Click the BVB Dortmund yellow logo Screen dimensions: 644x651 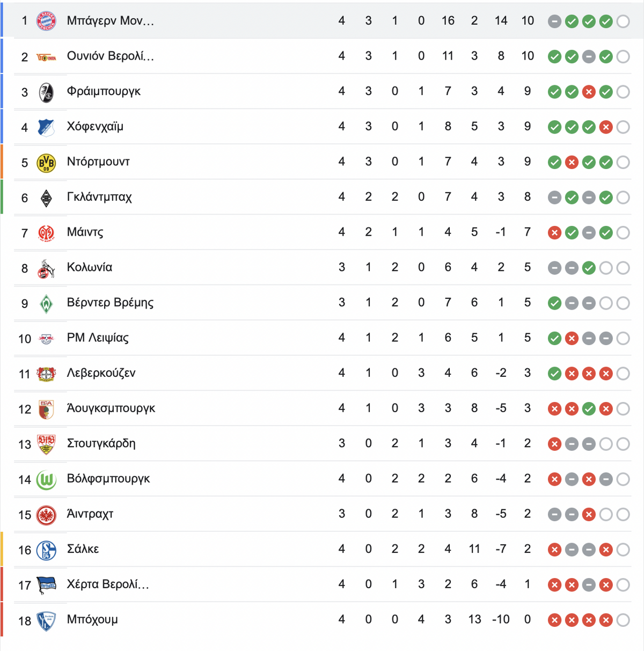click(x=46, y=163)
